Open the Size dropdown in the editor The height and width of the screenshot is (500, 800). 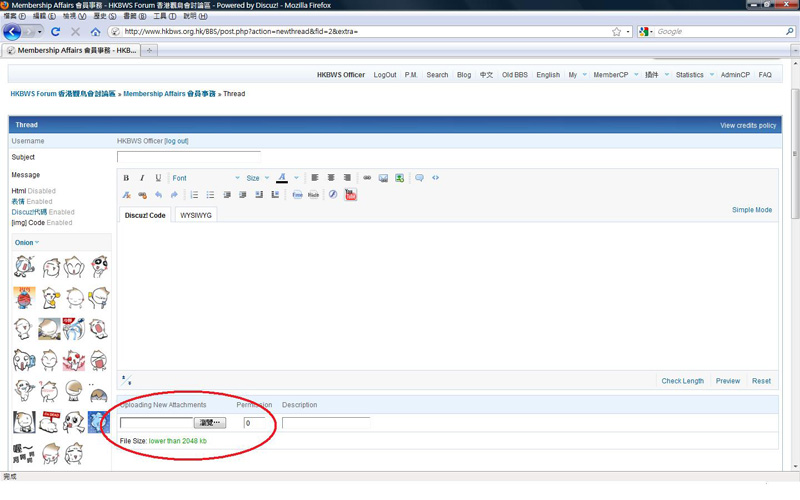(257, 178)
